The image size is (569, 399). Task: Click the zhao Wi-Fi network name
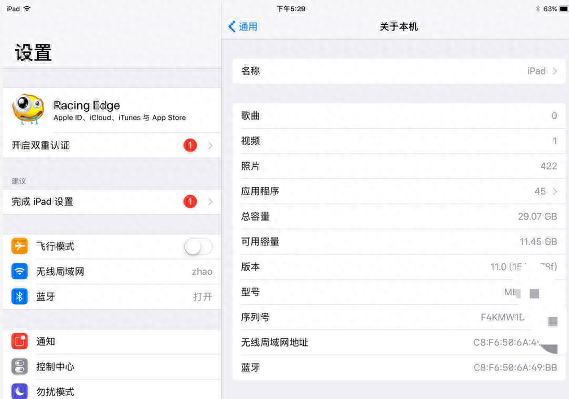coord(202,272)
